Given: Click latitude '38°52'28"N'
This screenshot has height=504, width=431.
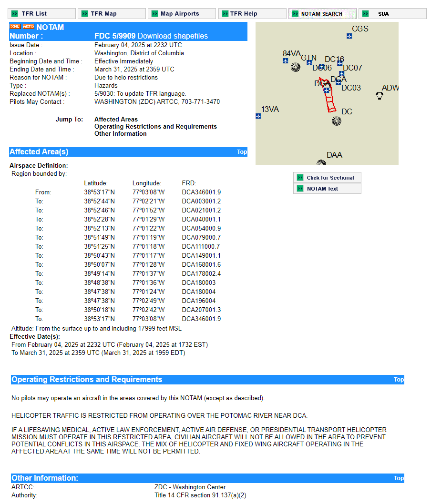Looking at the screenshot, I should pos(99,219).
